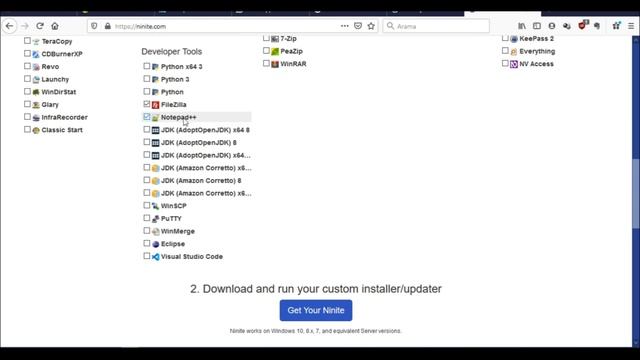
Task: Check the Visual Studio Code checkbox
Action: tap(147, 256)
